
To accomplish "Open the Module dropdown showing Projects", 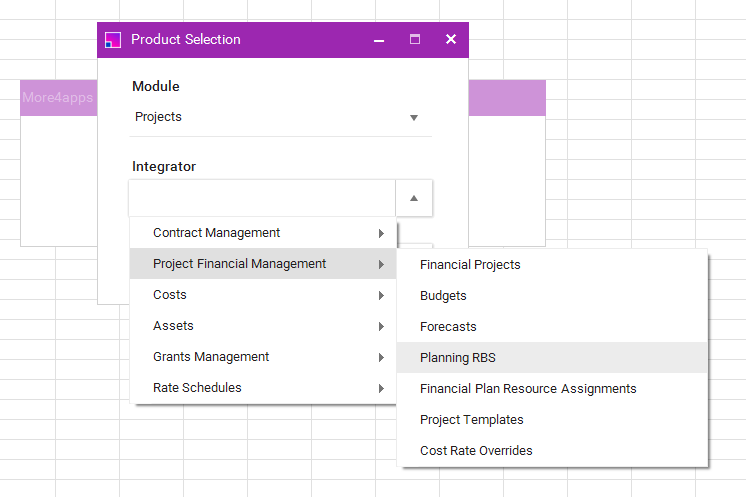I will coord(281,117).
